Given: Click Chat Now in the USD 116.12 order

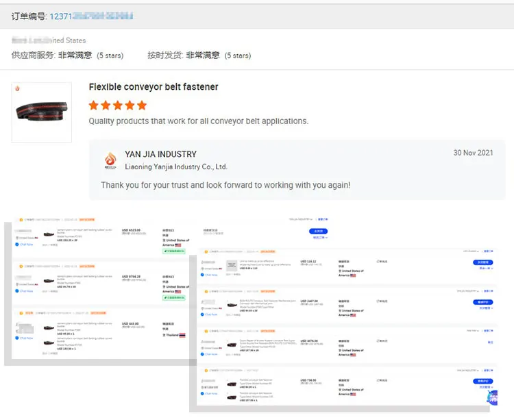Looking at the screenshot, I should pos(210,275).
